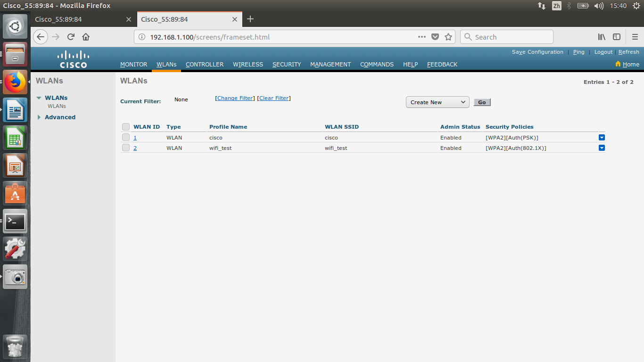Open the WLANs top menu

[x=166, y=65]
